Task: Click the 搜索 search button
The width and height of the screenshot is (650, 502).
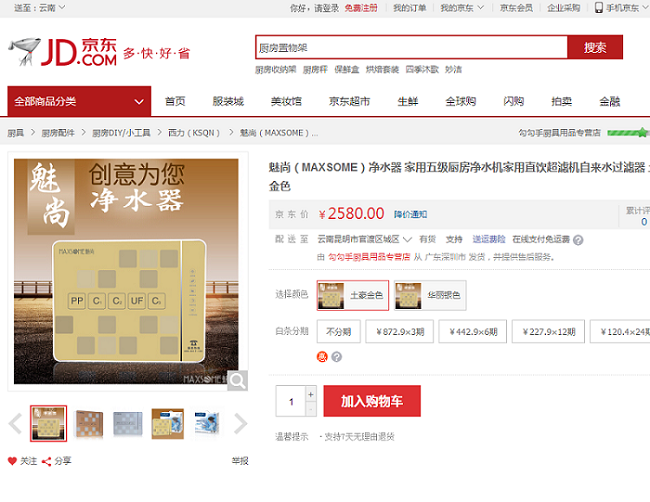Action: point(595,47)
